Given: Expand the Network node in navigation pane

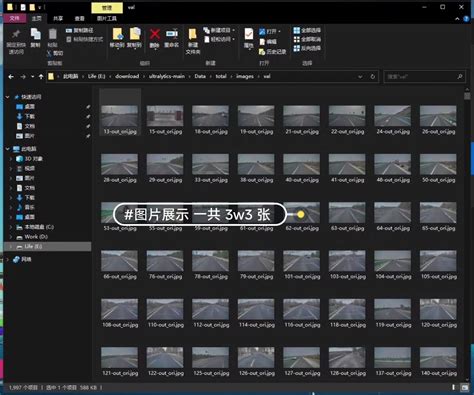Looking at the screenshot, I should (8, 259).
